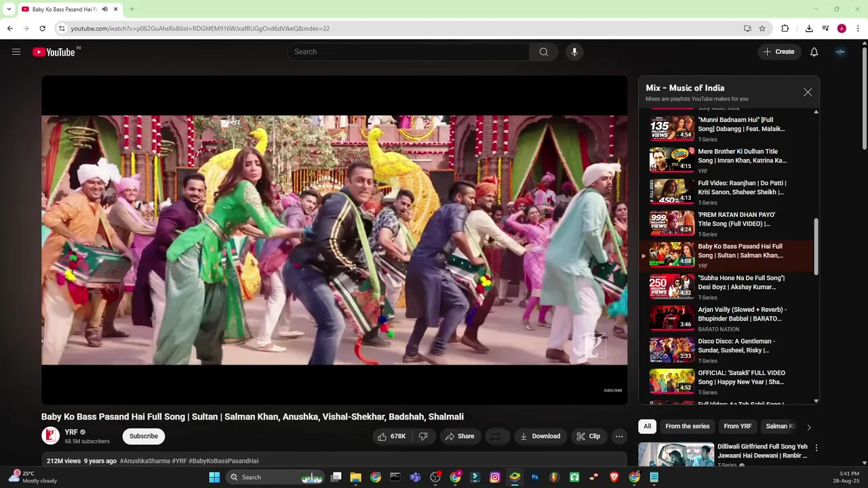Open Microsoft Teams from taskbar
The width and height of the screenshot is (868, 488).
coord(415,477)
